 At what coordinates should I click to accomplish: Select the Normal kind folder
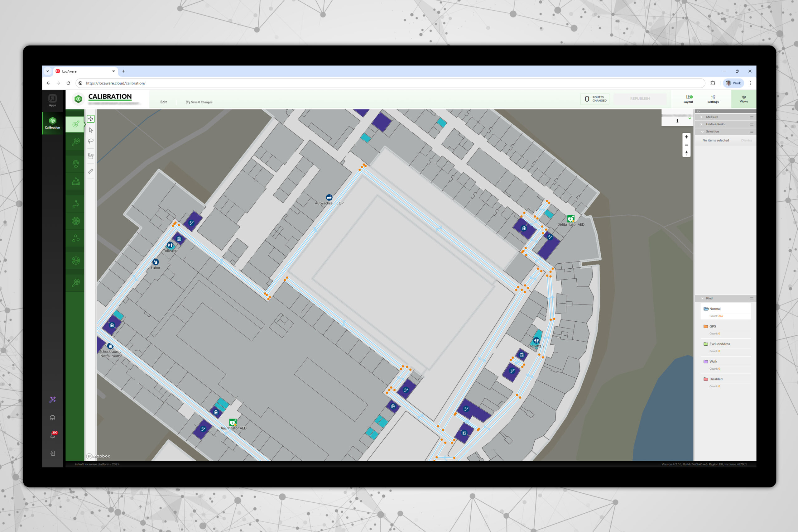[x=714, y=309]
